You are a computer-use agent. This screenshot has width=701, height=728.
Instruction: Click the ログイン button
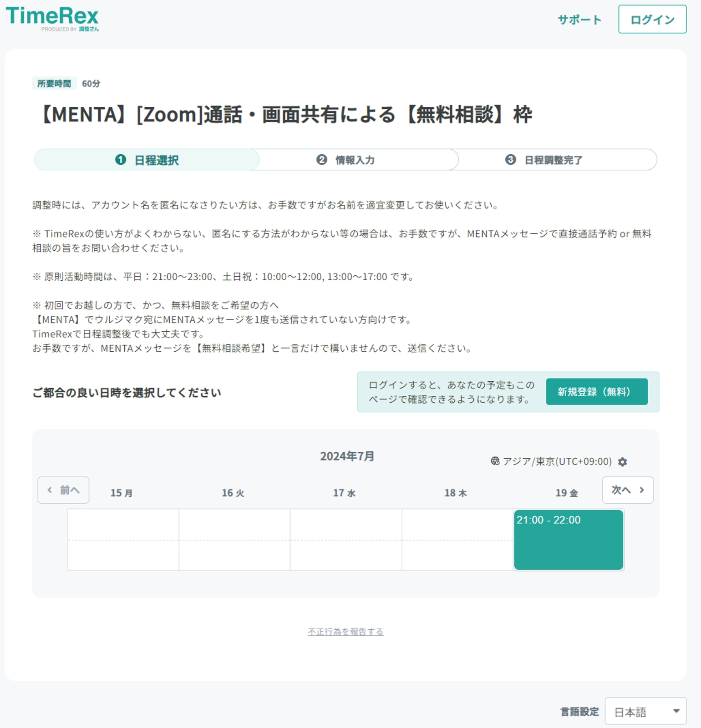[652, 19]
